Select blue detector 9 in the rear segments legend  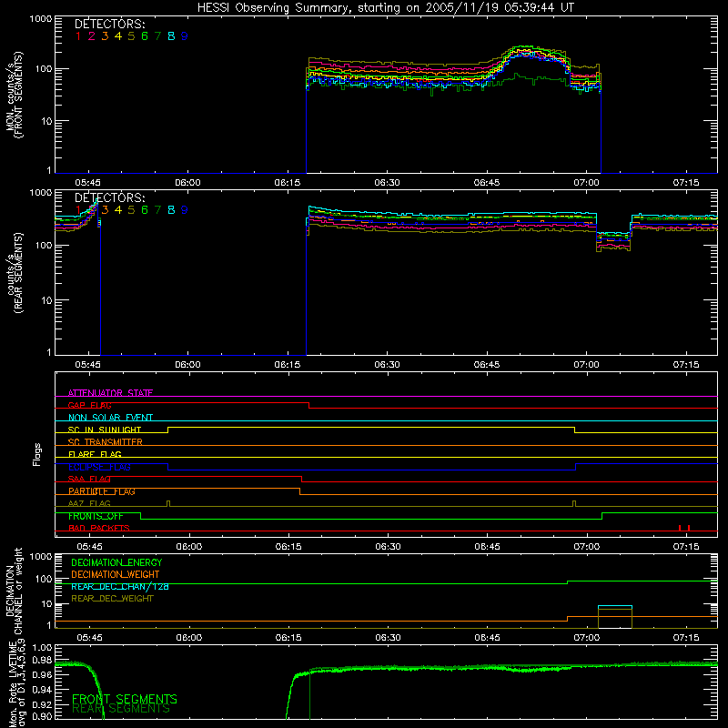[185, 210]
